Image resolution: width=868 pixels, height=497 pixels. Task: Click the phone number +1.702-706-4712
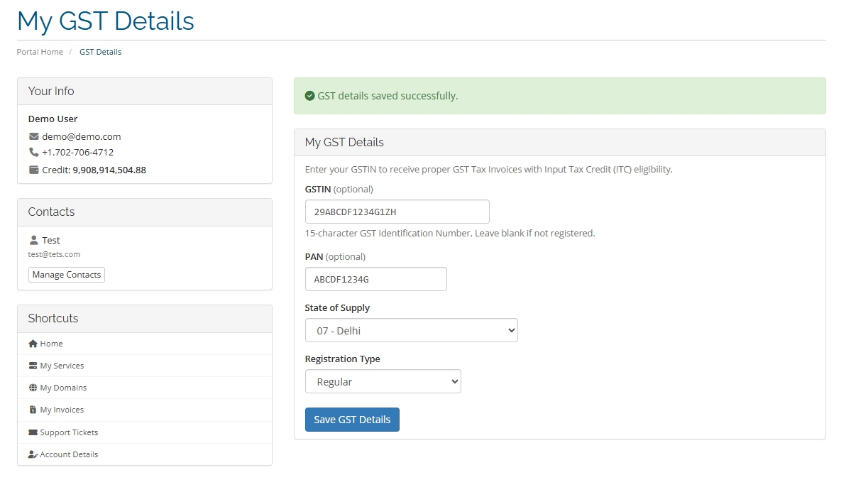coord(77,152)
